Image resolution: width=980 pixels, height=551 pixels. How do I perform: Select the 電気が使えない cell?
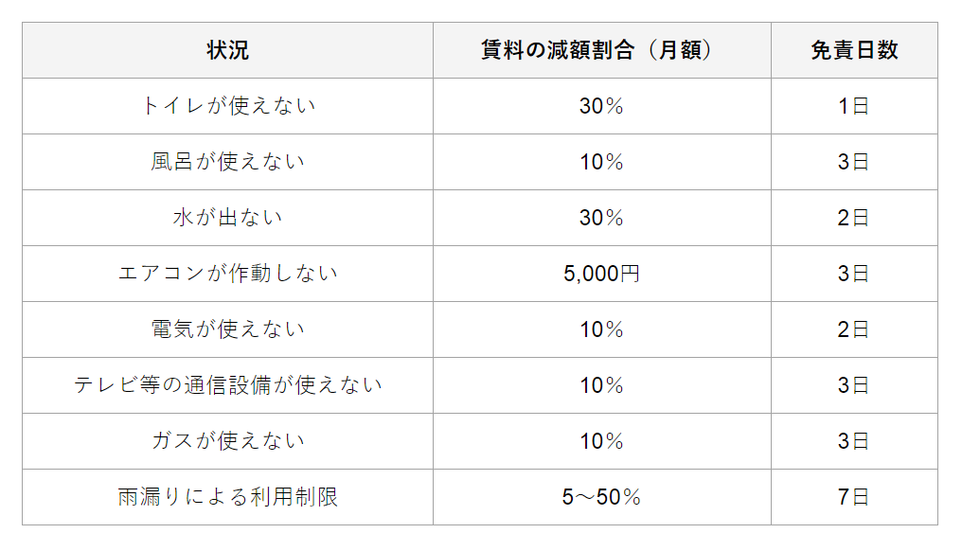[x=227, y=329]
